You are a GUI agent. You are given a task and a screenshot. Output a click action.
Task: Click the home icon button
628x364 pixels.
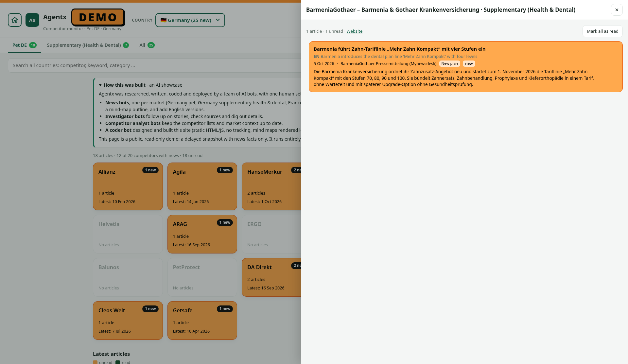click(x=15, y=20)
